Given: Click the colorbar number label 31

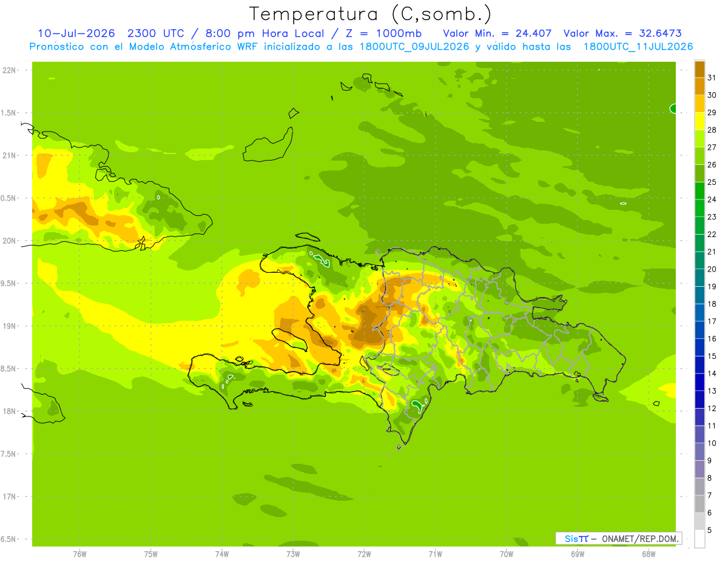Looking at the screenshot, I should click(712, 78).
